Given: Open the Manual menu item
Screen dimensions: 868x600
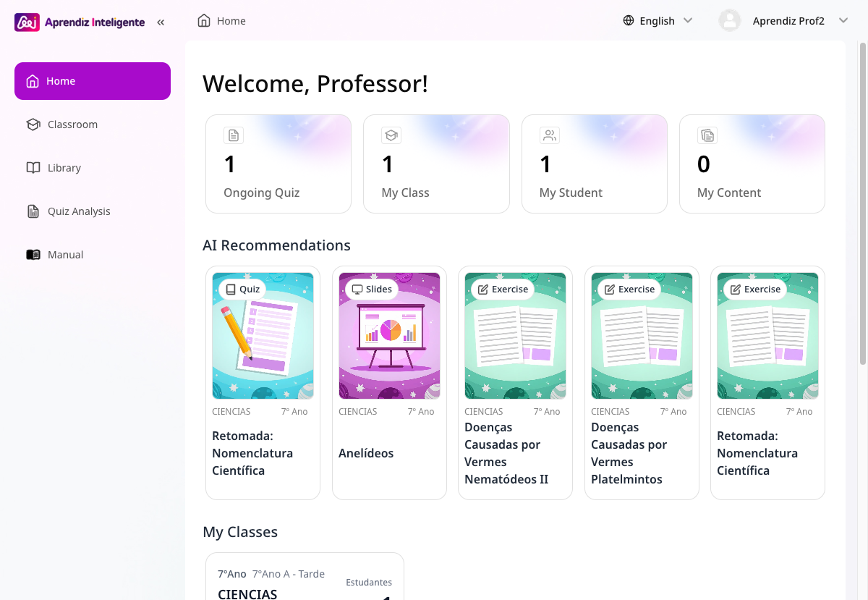Looking at the screenshot, I should tap(93, 255).
